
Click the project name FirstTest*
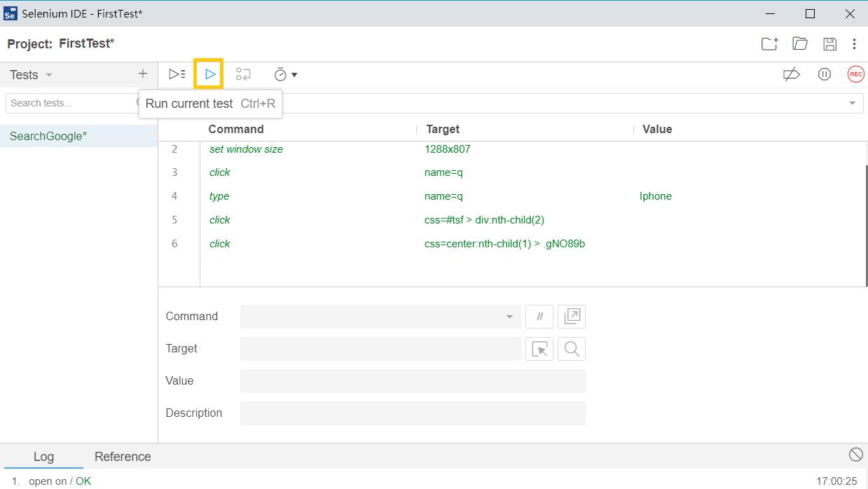(x=87, y=43)
